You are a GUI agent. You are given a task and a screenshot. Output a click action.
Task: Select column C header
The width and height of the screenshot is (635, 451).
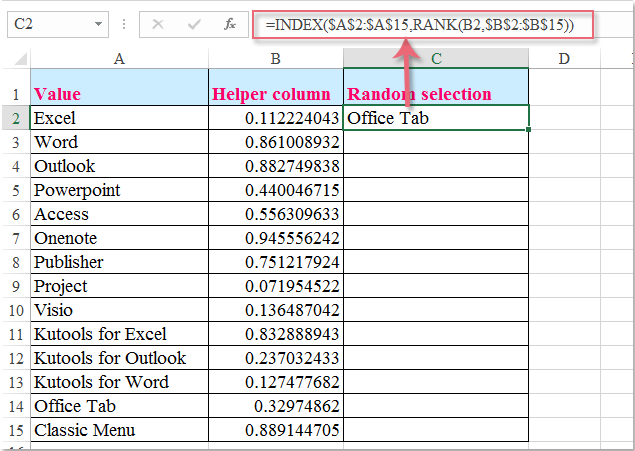[436, 59]
